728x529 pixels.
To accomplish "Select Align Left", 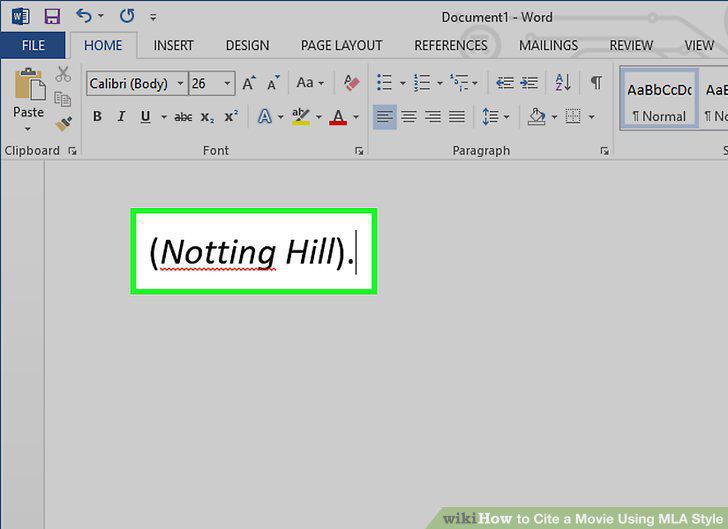I will click(x=384, y=117).
